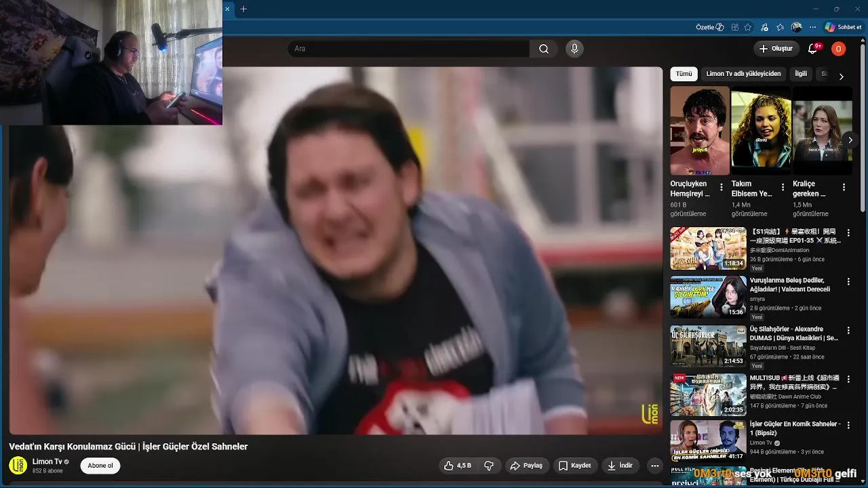The width and height of the screenshot is (868, 488).
Task: Open options for the Kraliçe gereken short
Action: tap(844, 188)
